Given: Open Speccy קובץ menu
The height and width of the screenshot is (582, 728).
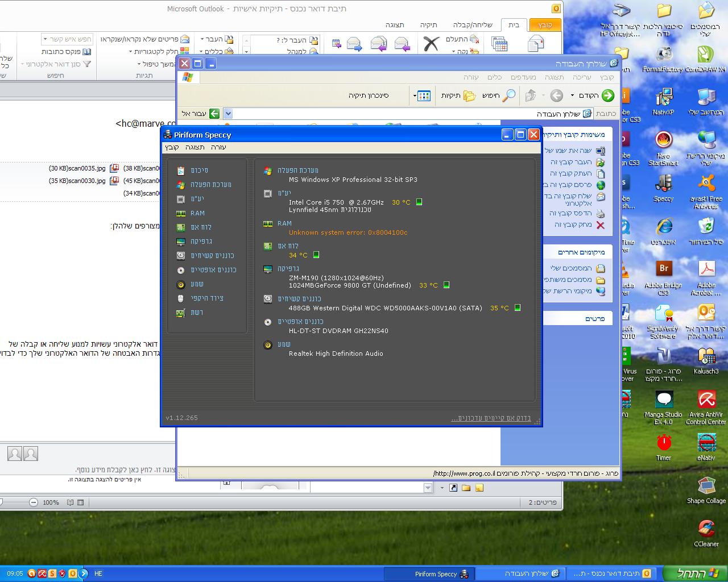Looking at the screenshot, I should point(172,147).
